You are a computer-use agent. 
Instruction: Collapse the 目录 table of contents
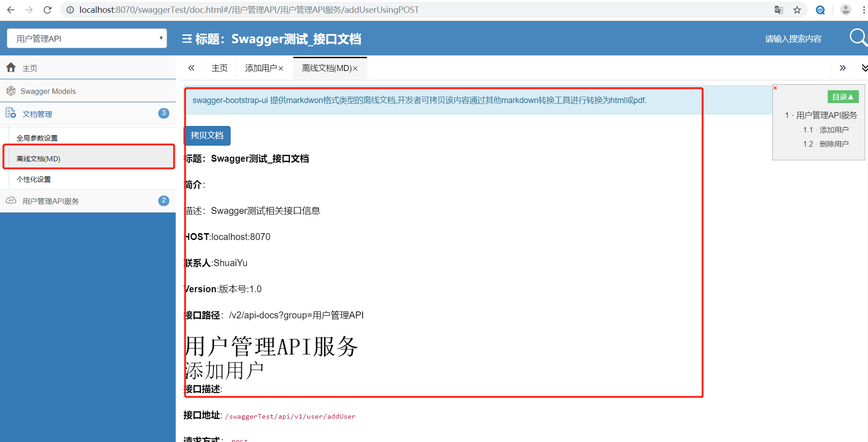coord(843,97)
